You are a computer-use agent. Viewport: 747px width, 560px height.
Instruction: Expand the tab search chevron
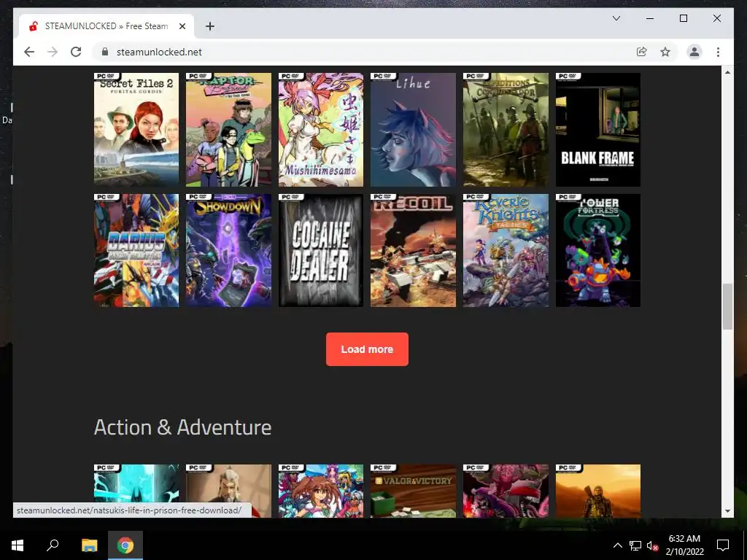pos(616,18)
